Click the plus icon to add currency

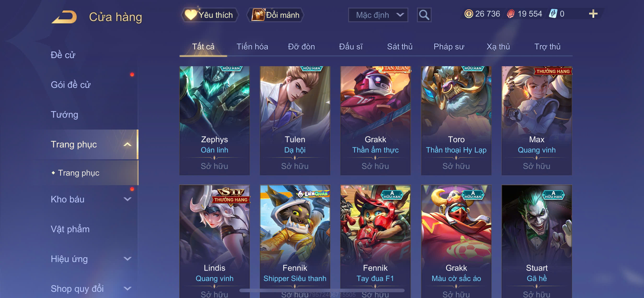tap(593, 13)
